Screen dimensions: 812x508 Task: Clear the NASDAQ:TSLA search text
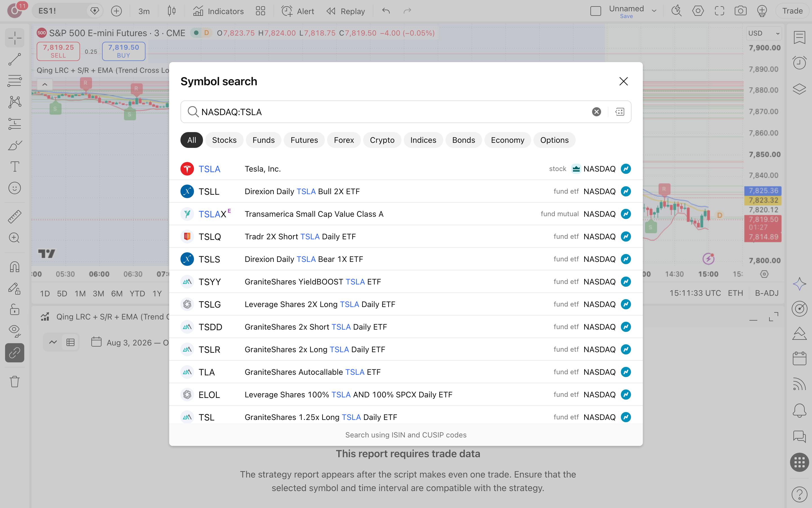point(596,112)
